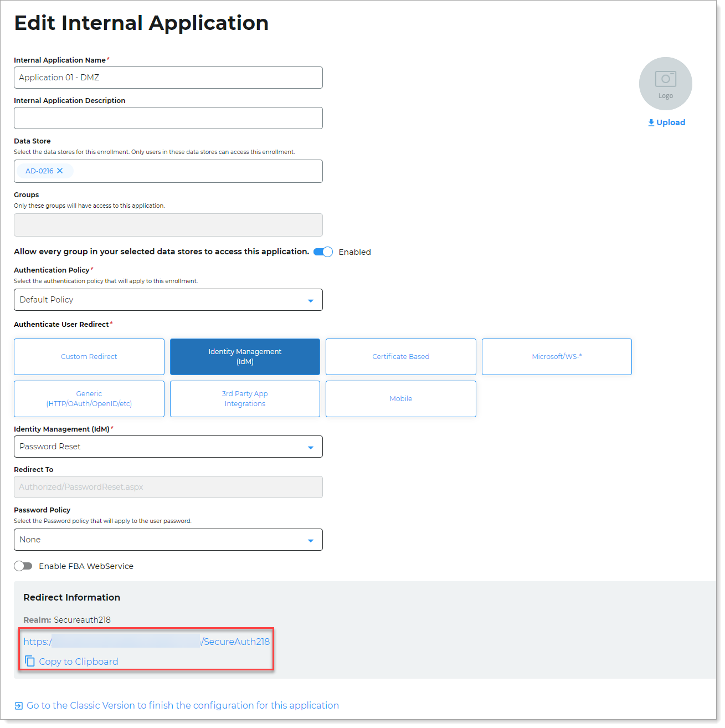Screen dimensions: 725x728
Task: Click the Logo camera placeholder icon
Action: click(665, 79)
